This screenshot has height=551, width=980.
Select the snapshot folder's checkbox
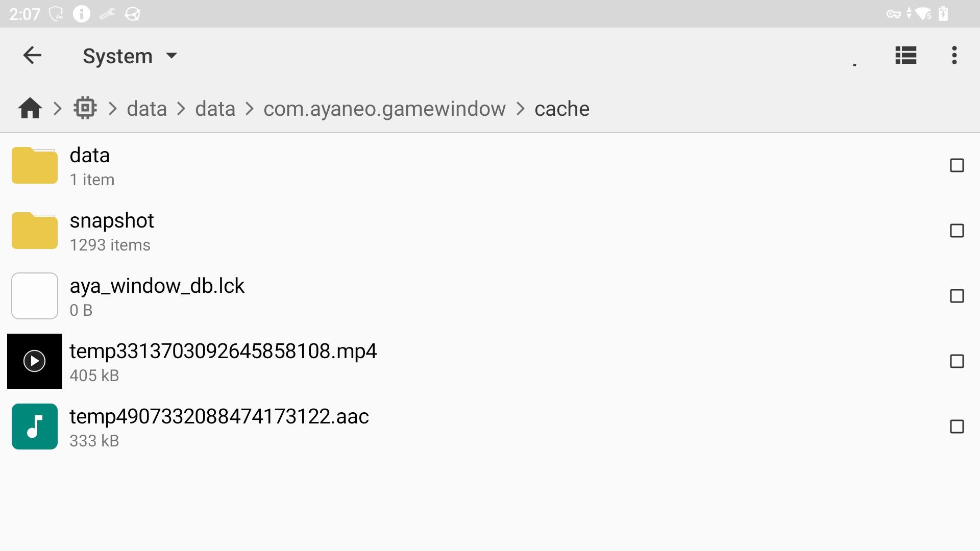point(957,231)
